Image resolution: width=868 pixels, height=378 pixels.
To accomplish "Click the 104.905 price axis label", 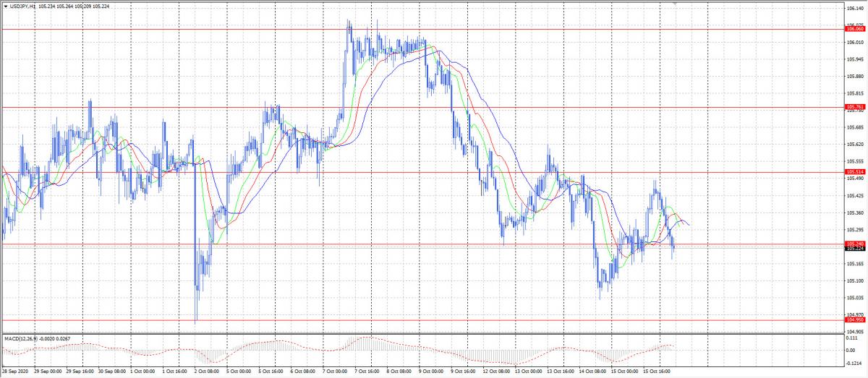I will (x=855, y=332).
